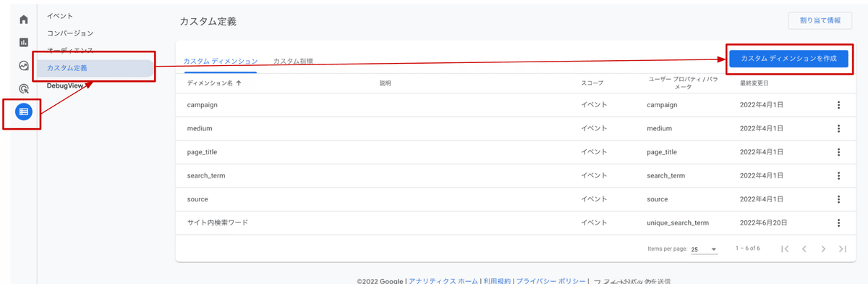Click the 最終変更日 column header
The width and height of the screenshot is (868, 284).
[x=754, y=83]
